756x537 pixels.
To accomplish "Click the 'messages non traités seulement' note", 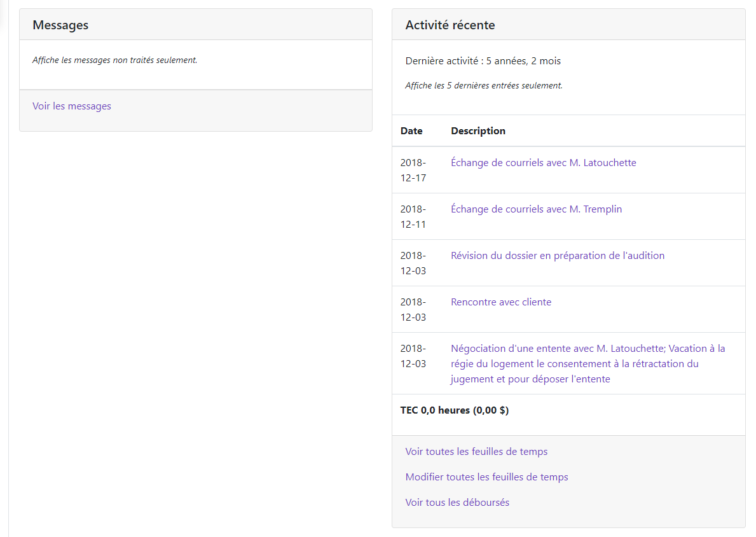I will [x=114, y=60].
